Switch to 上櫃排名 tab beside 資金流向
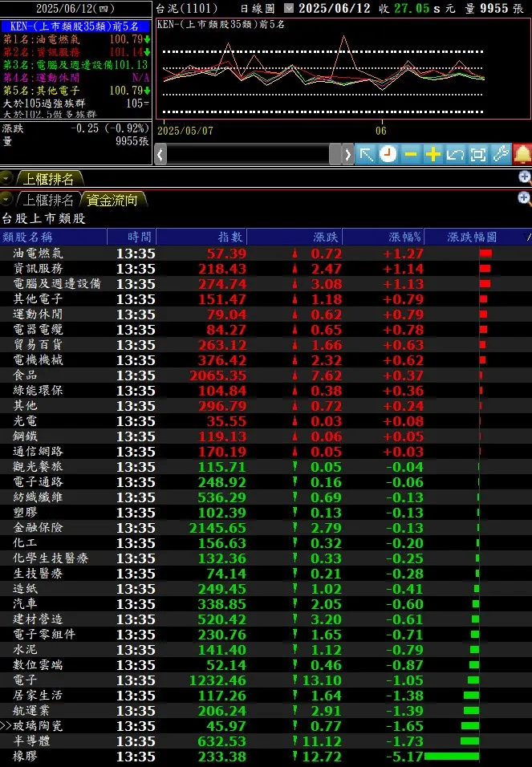The height and width of the screenshot is (767, 532). pos(47,200)
